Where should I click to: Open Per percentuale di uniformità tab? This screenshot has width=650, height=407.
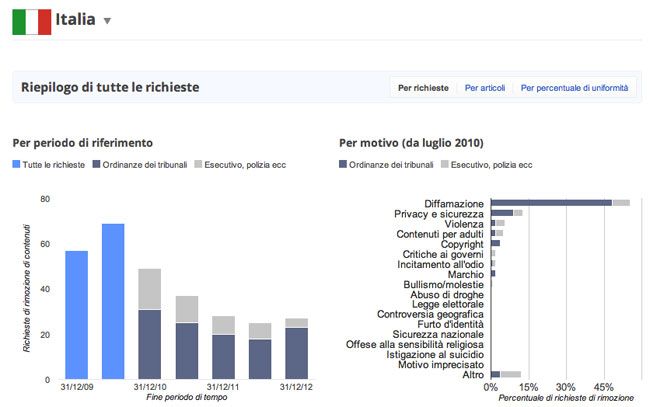point(575,88)
